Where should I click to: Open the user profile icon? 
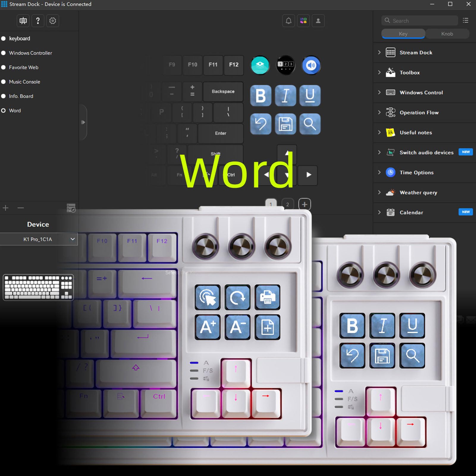(x=318, y=21)
